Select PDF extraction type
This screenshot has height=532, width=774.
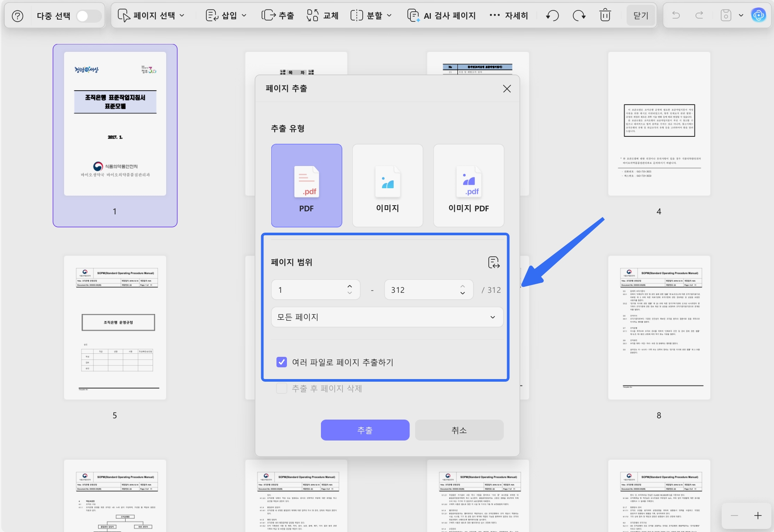(307, 186)
